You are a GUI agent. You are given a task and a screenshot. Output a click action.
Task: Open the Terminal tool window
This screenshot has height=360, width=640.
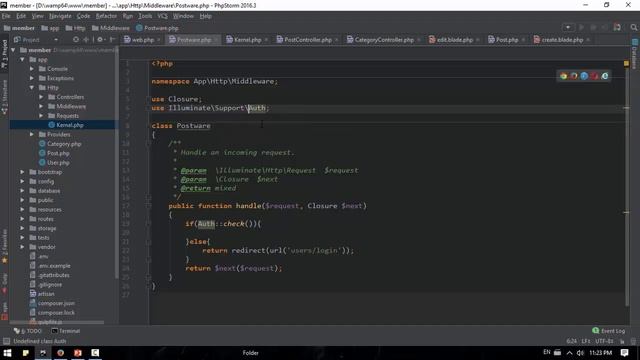point(66,331)
